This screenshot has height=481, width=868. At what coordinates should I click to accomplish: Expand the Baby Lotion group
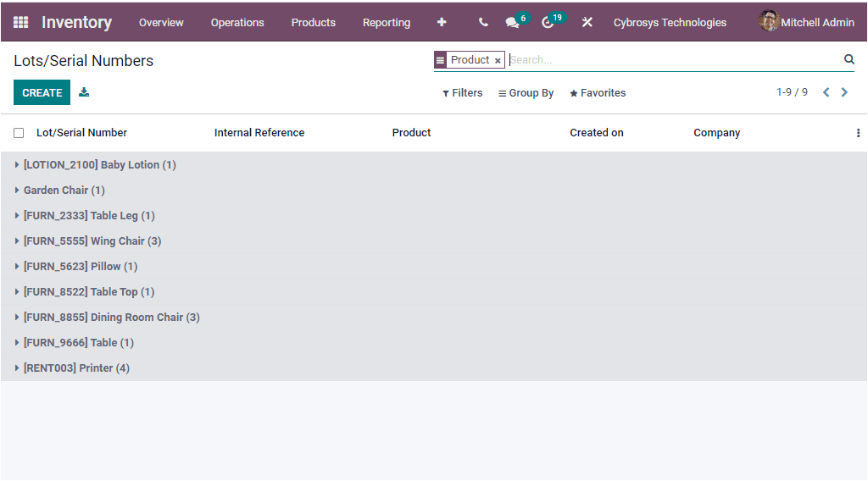(x=99, y=165)
